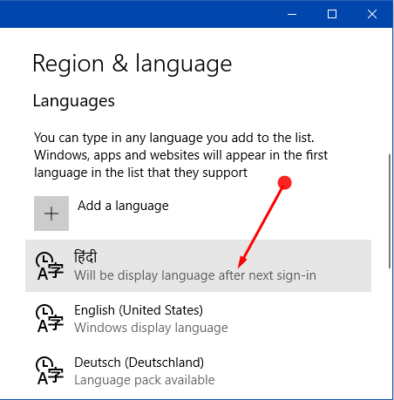
Task: Minimize the Settings window
Action: 292,14
